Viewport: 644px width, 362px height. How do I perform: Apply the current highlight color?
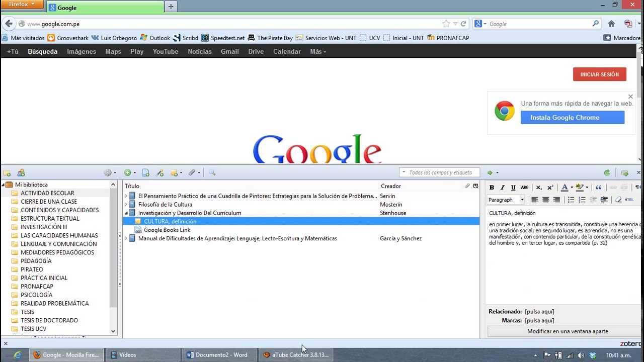point(580,188)
